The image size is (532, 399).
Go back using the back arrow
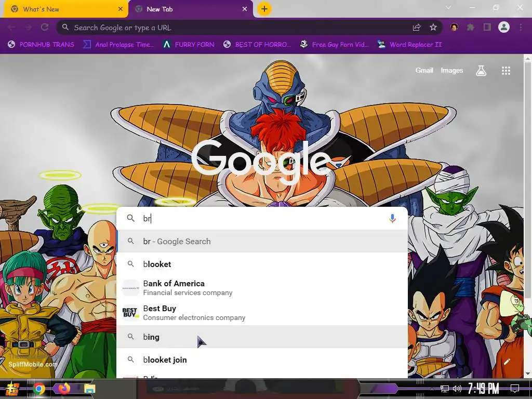11,28
